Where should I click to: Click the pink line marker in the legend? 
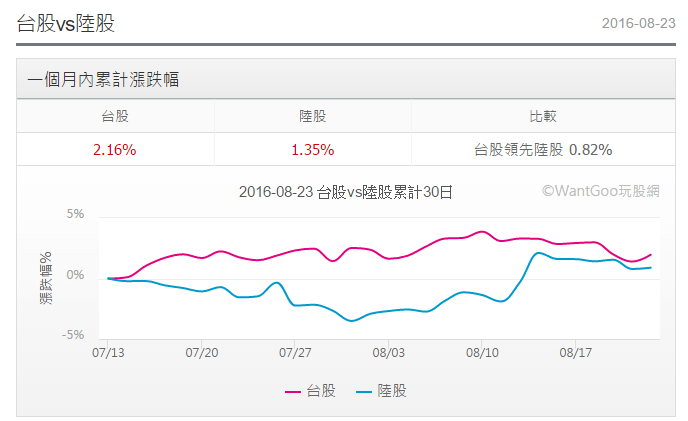point(294,392)
